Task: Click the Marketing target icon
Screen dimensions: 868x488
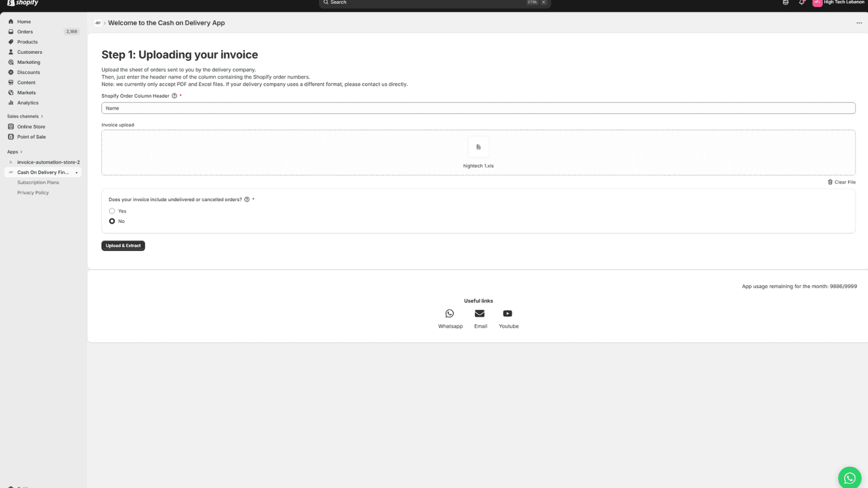Action: pyautogui.click(x=11, y=62)
